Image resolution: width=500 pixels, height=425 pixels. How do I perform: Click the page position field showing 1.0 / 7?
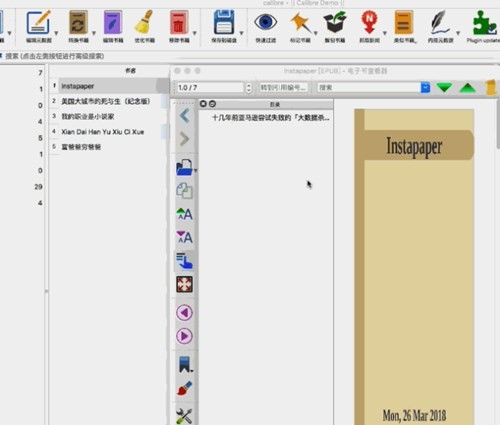(211, 87)
